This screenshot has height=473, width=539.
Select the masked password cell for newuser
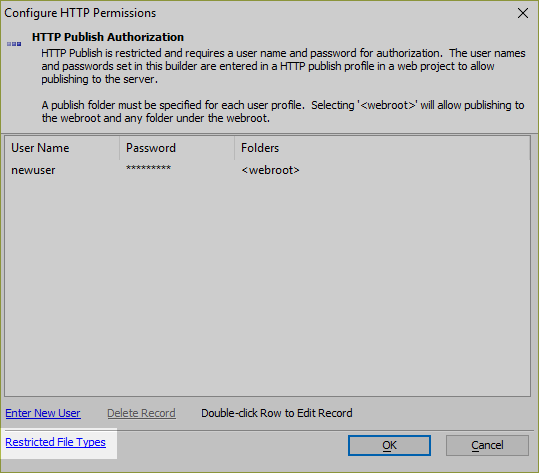tap(148, 168)
